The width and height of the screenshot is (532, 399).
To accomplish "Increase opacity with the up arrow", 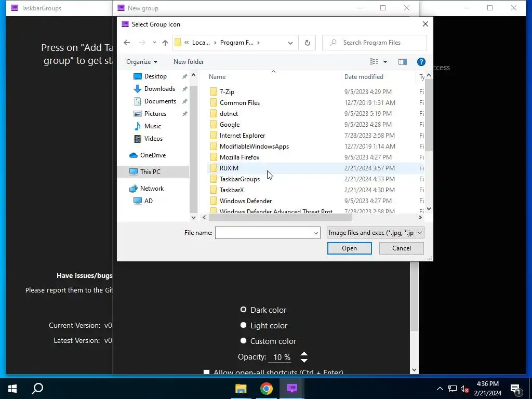I will pos(304,354).
